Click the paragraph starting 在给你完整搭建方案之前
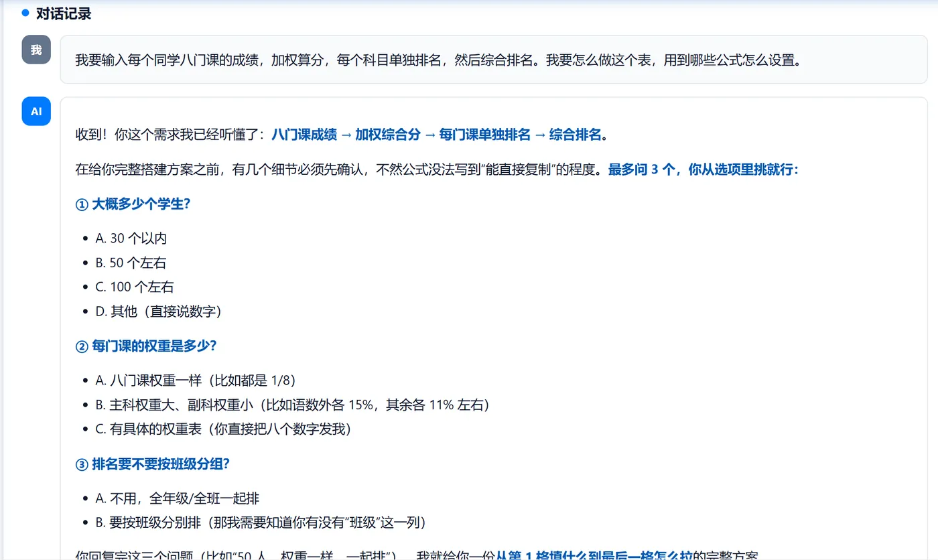 (x=438, y=169)
